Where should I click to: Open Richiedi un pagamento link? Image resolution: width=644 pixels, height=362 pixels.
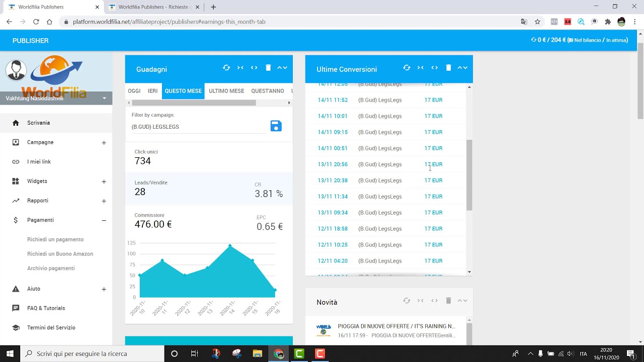click(x=55, y=239)
